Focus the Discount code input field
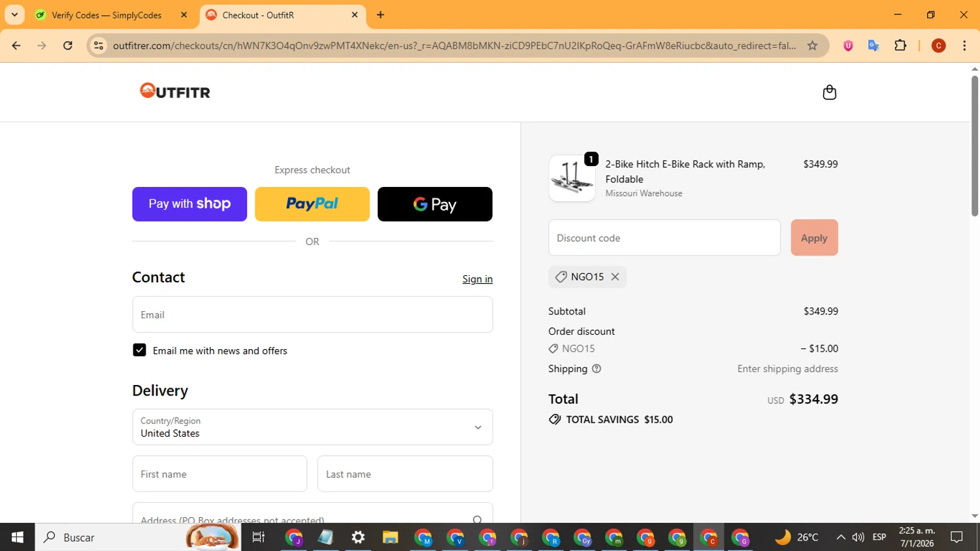Image resolution: width=980 pixels, height=551 pixels. coord(664,238)
